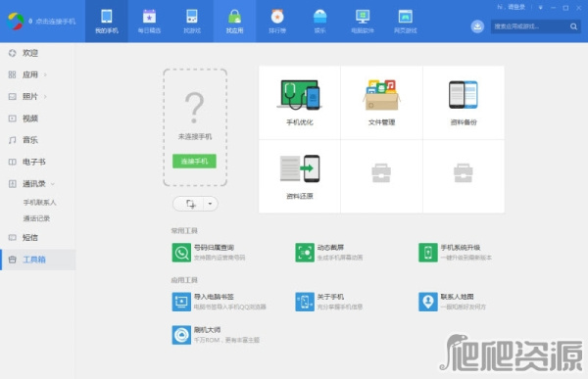Image resolution: width=588 pixels, height=379 pixels.
Task: Open the dropdown arrow beside the screenshot button
Action: click(211, 204)
